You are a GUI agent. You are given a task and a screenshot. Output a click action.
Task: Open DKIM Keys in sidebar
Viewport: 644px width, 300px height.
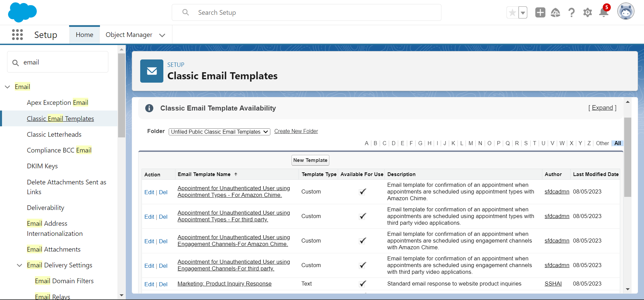[42, 166]
